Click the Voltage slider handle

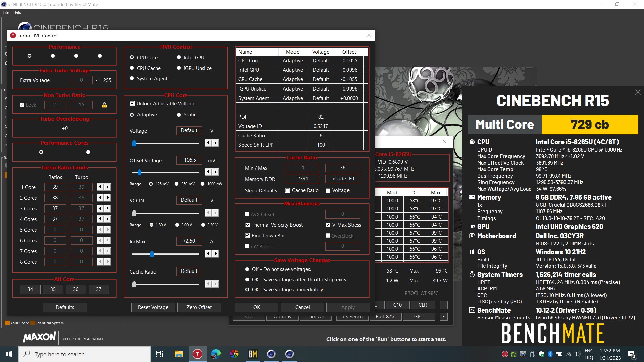(134, 143)
